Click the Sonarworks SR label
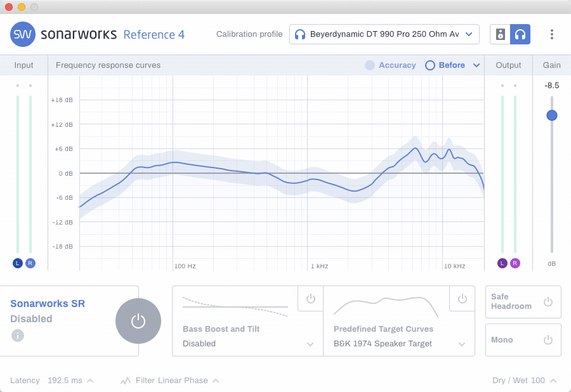Screen dimensions: 571x392 (x=48, y=304)
